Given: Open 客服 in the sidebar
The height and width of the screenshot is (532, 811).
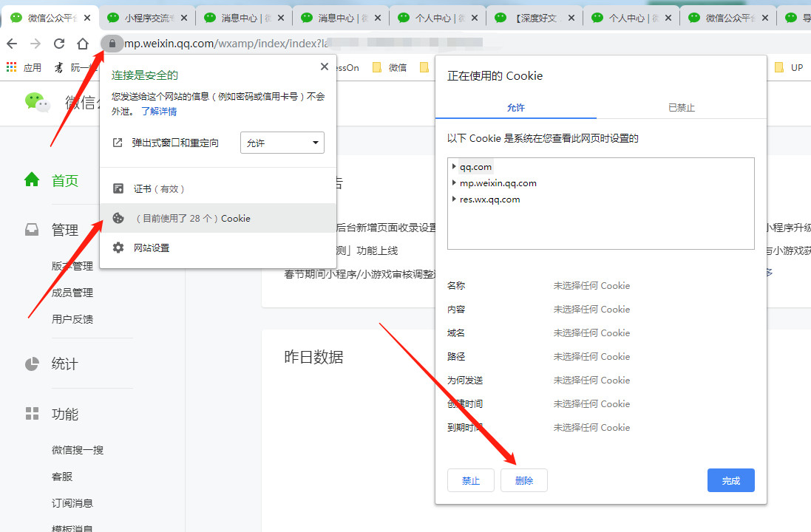Looking at the screenshot, I should coord(62,476).
